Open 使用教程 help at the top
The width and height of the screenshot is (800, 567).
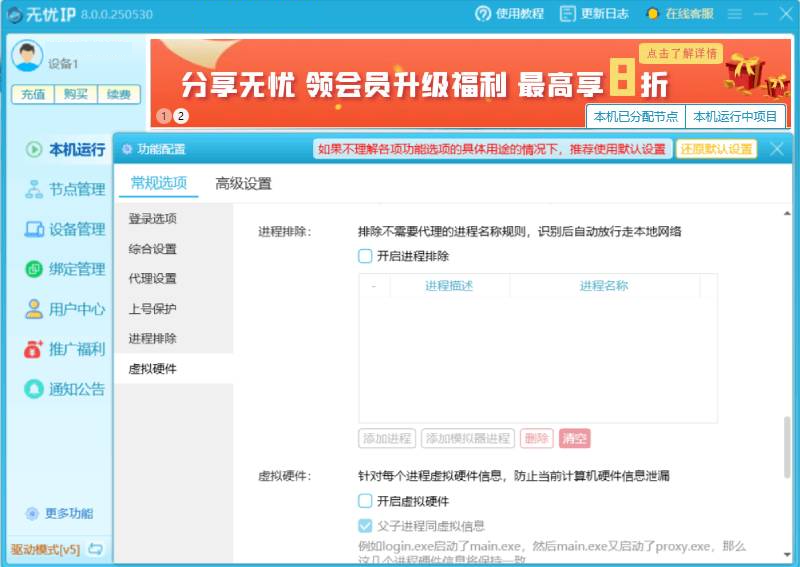[484, 13]
